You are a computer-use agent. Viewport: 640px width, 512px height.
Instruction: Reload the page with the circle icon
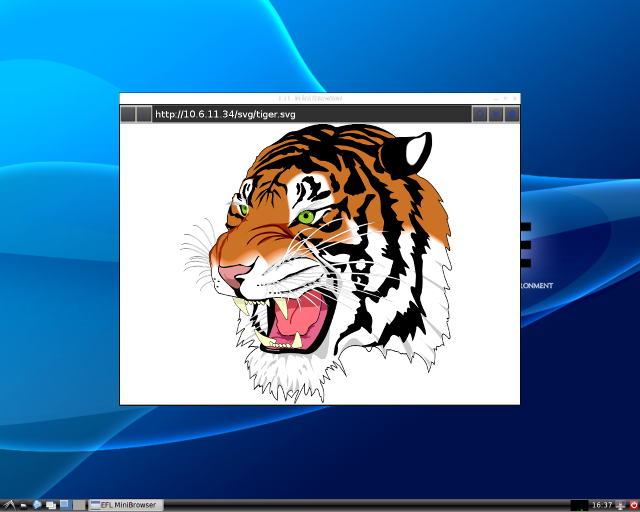click(x=480, y=114)
